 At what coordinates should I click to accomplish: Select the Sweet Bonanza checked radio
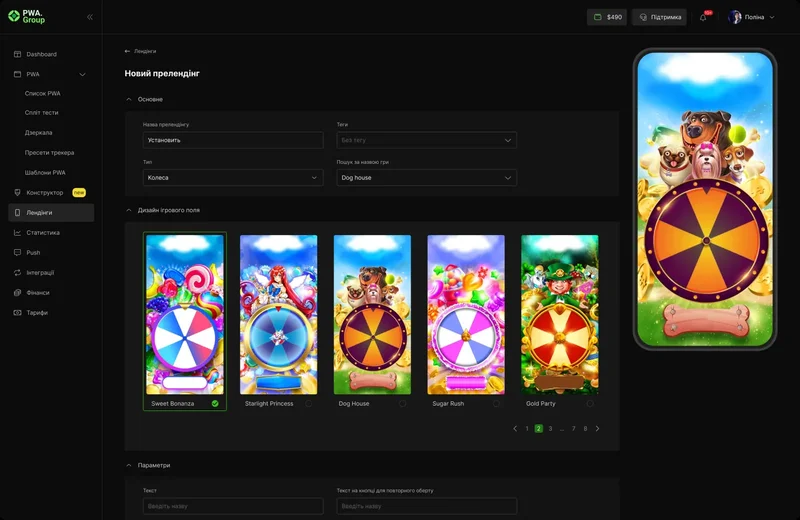coord(215,403)
